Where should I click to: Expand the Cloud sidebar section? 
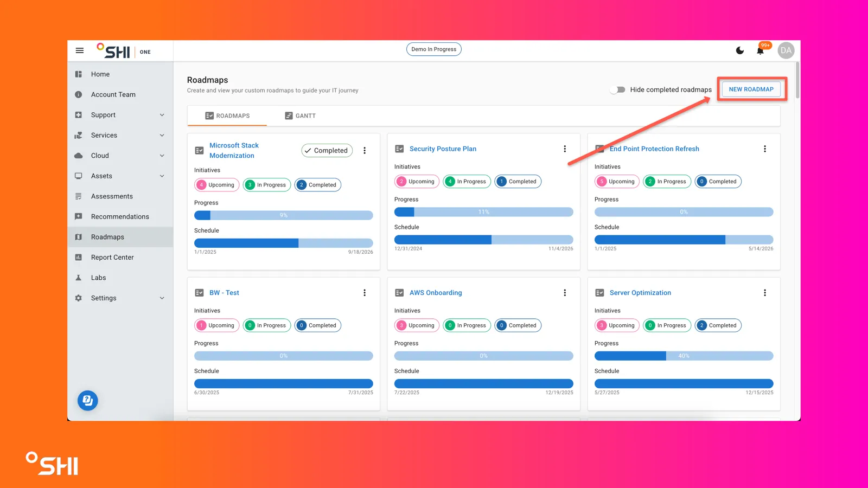click(162, 156)
